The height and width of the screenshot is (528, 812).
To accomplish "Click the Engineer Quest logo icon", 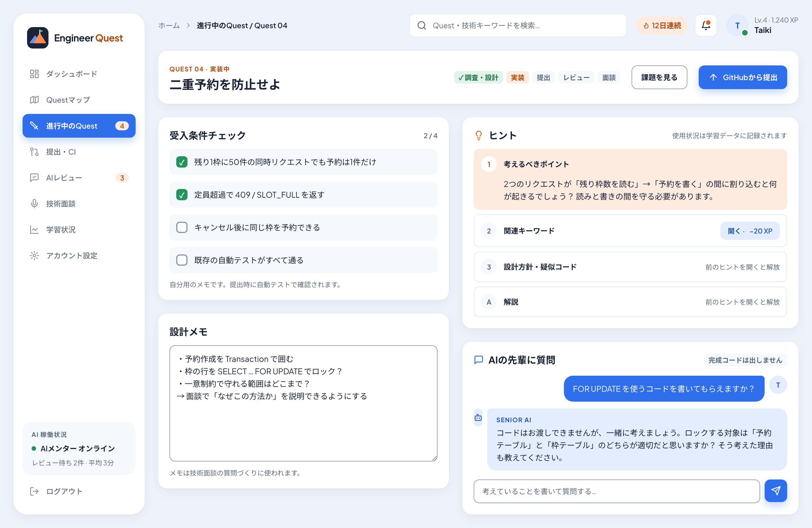I will pos(37,38).
